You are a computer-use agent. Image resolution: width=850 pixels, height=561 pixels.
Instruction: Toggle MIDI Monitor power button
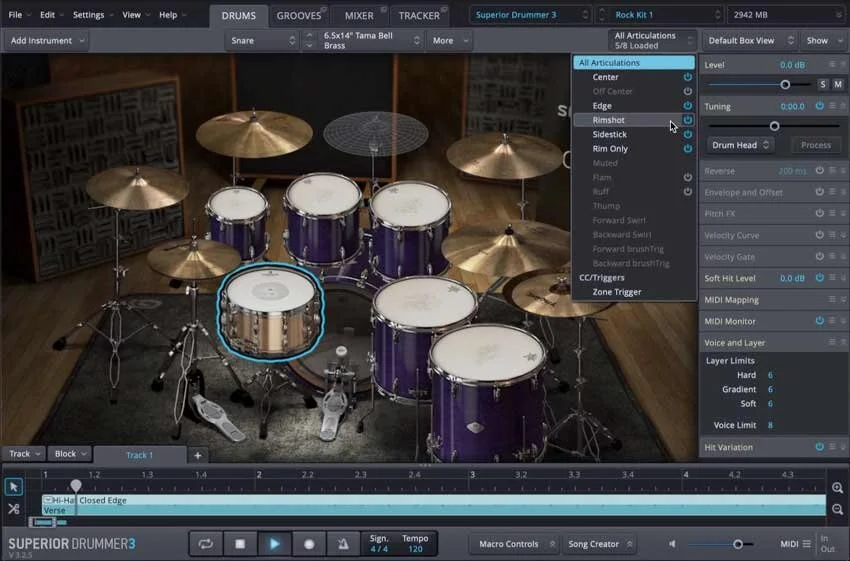(x=820, y=321)
